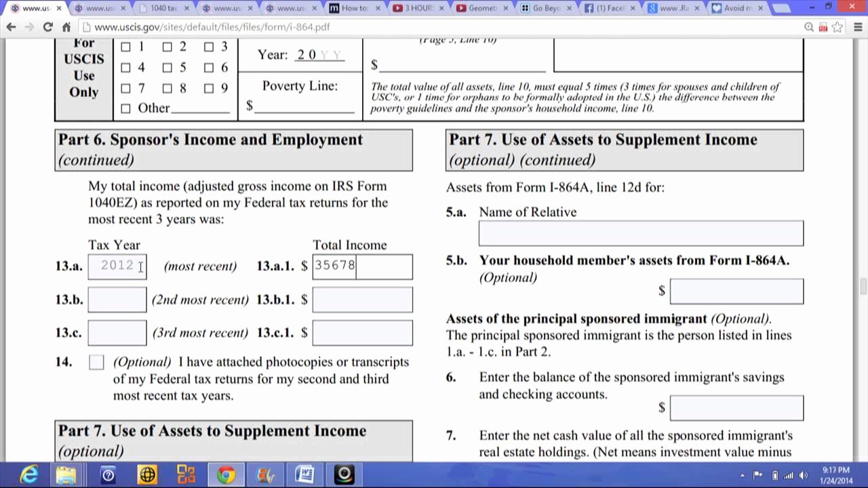The width and height of the screenshot is (868, 488).
Task: Click the 13.b.1 Total Income field
Action: pyautogui.click(x=362, y=300)
